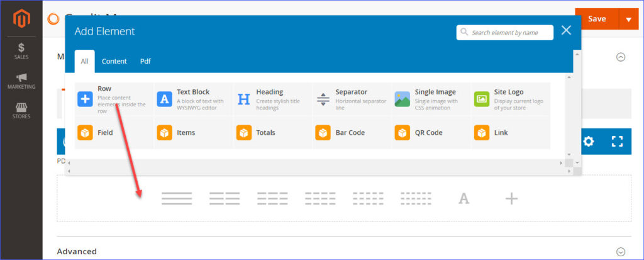Image resolution: width=644 pixels, height=260 pixels.
Task: Add a Totals element
Action: 272,132
